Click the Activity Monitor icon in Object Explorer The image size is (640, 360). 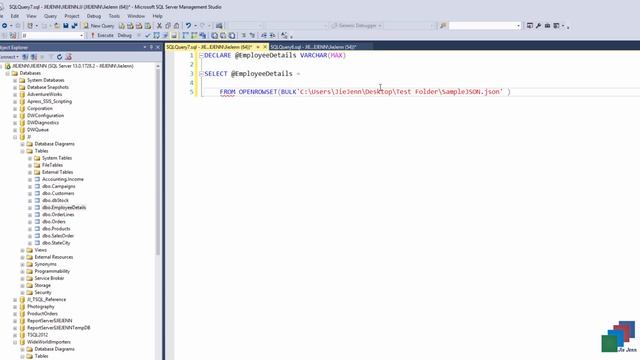pyautogui.click(x=68, y=57)
